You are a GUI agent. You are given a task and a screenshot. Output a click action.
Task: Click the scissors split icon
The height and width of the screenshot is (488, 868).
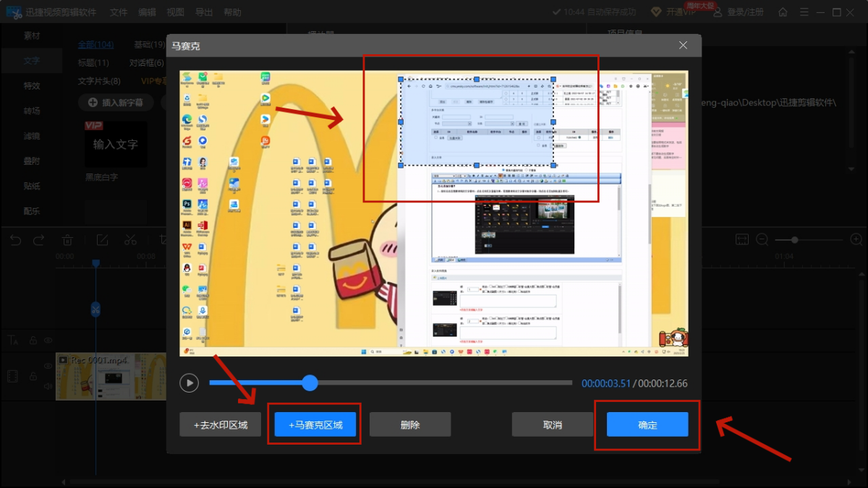tap(130, 239)
